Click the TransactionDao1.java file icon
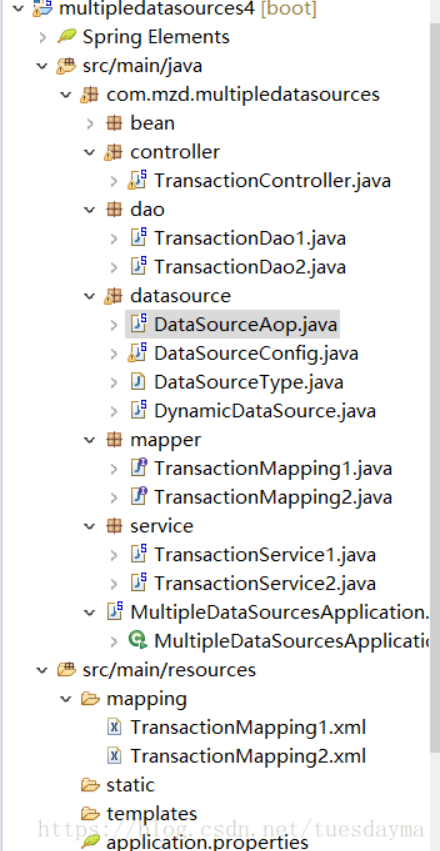The width and height of the screenshot is (440, 851). (x=139, y=238)
